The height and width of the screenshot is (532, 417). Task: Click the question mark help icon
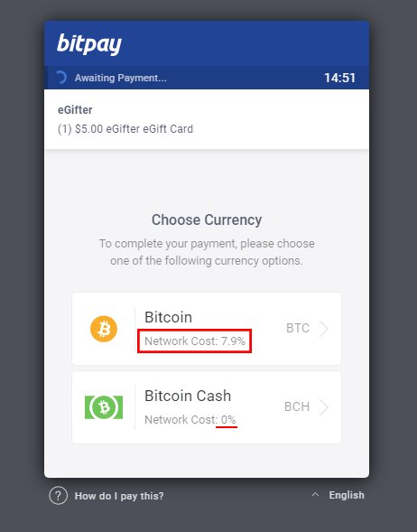(x=59, y=496)
